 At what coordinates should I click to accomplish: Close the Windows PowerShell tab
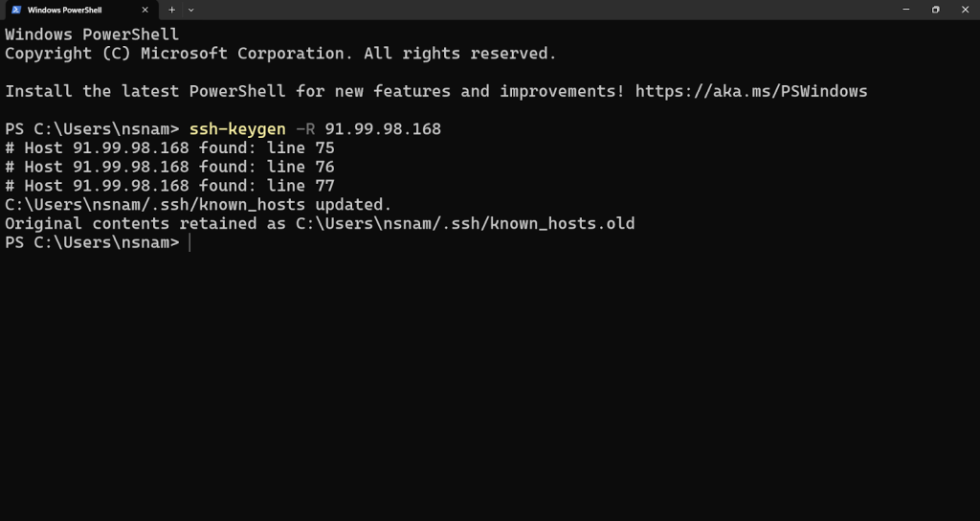pyautogui.click(x=145, y=10)
